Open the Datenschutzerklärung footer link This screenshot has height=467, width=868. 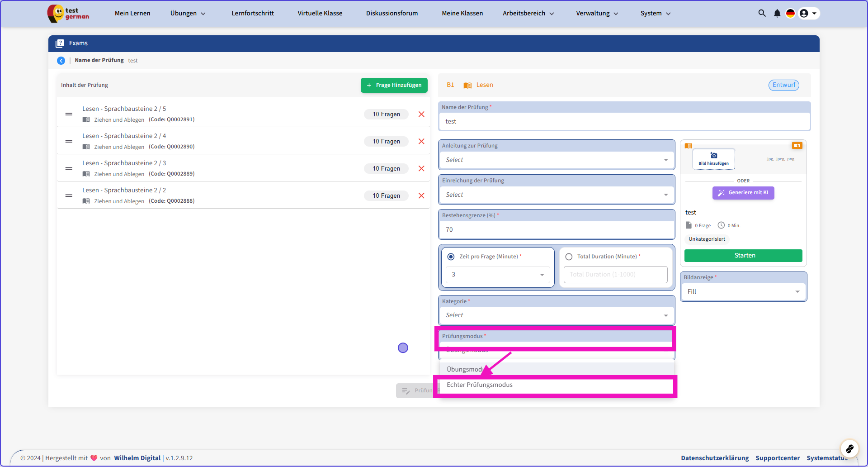point(714,458)
